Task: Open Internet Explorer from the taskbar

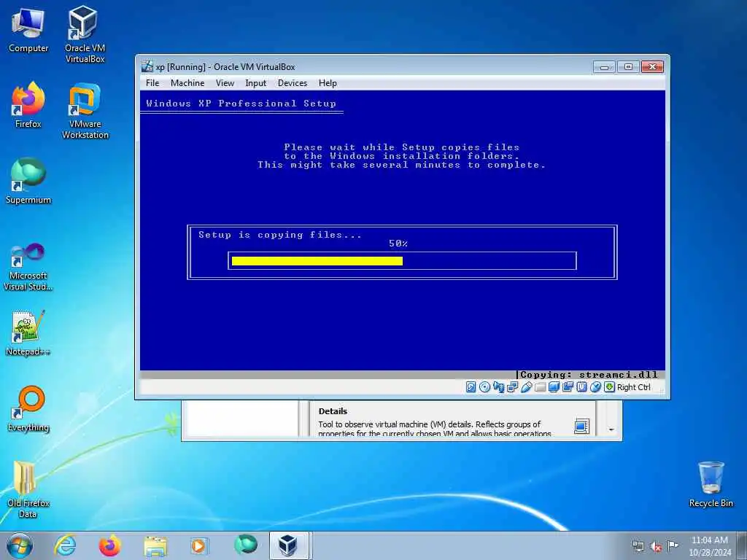Action: (x=65, y=545)
